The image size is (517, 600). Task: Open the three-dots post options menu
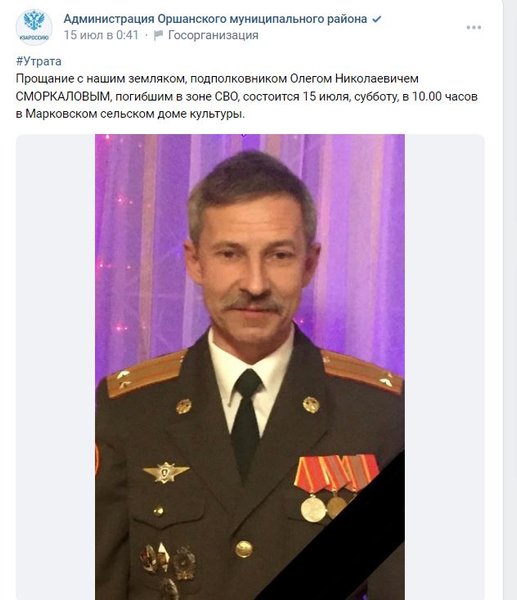pyautogui.click(x=473, y=27)
